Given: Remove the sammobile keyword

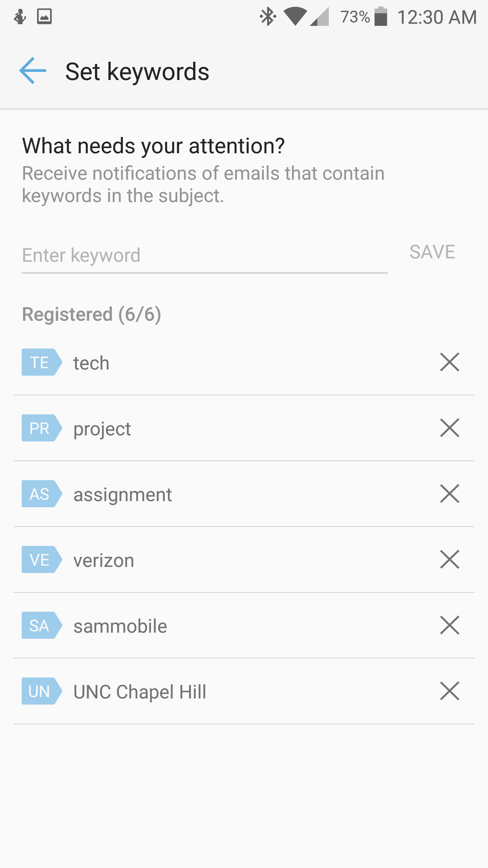Looking at the screenshot, I should point(449,625).
